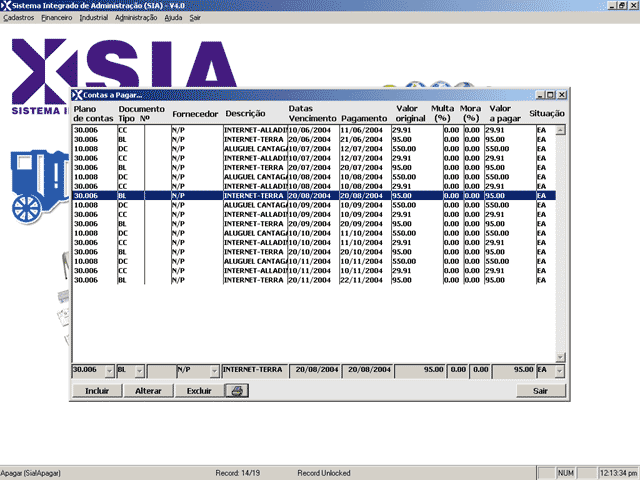Screen dimensions: 640x480
Task: Expand the Plano de contas 30.006 dropdown
Action: [108, 371]
